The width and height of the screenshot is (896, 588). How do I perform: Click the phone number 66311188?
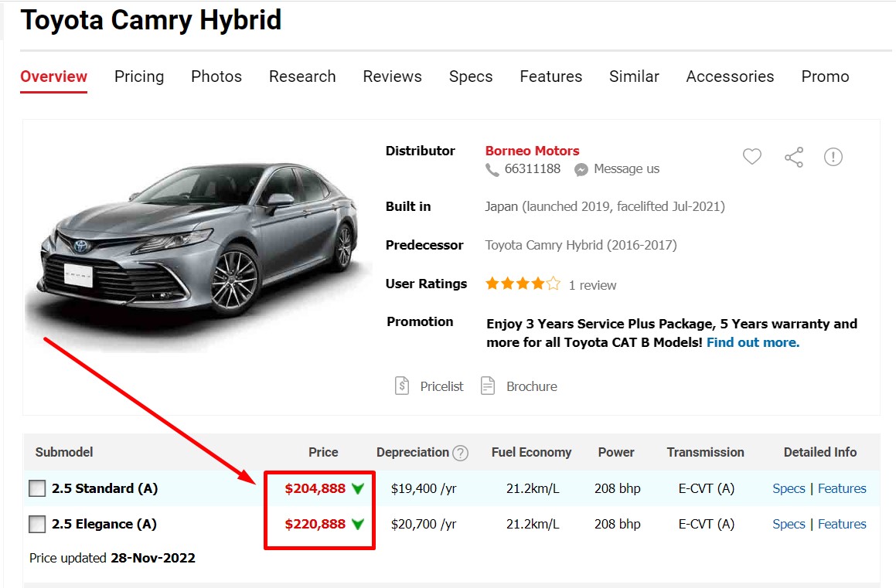pyautogui.click(x=532, y=169)
